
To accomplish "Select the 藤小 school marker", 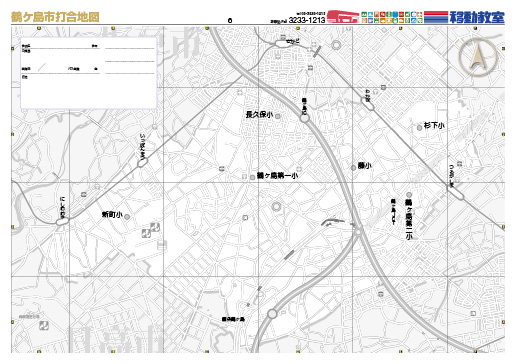I will coord(353,168).
